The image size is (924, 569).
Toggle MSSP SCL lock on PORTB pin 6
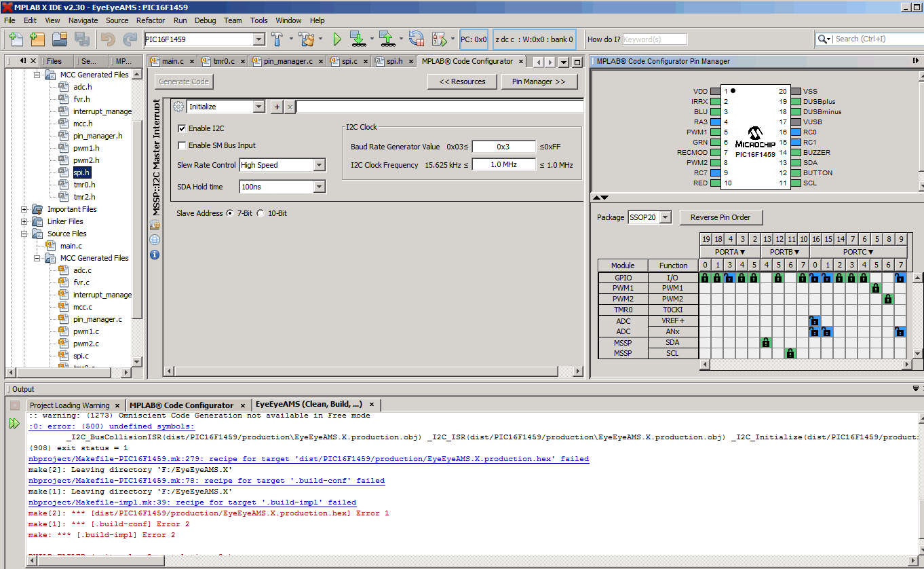(x=790, y=353)
